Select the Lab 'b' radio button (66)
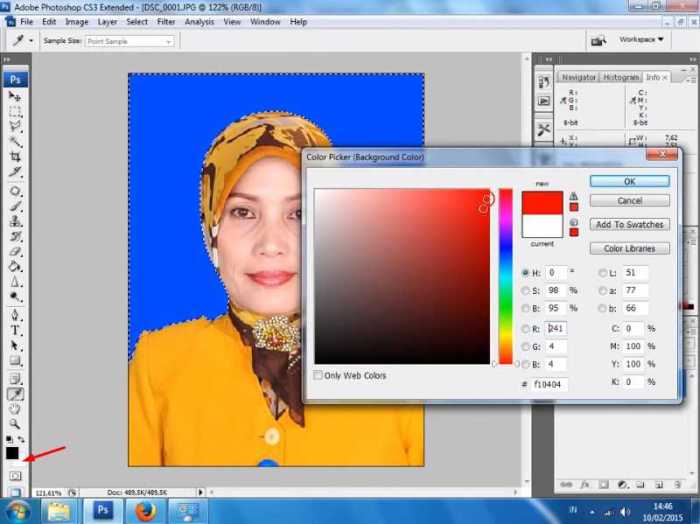The height and width of the screenshot is (524, 700). [603, 308]
